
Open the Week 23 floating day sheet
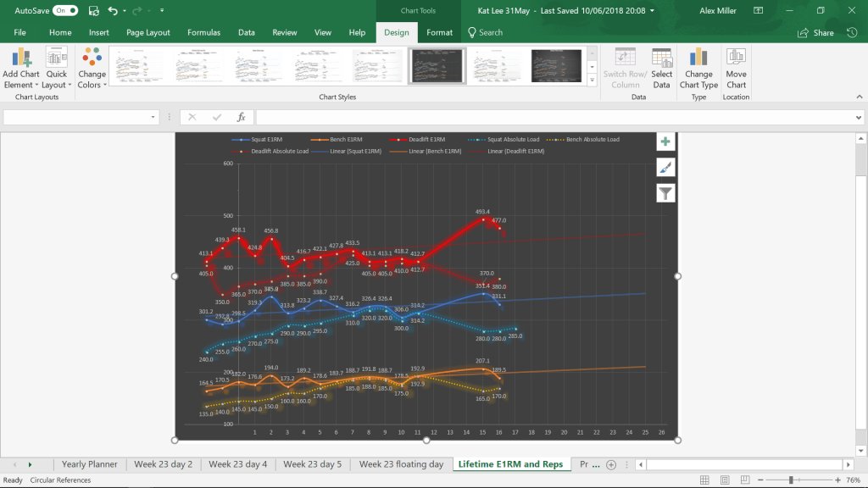point(401,464)
